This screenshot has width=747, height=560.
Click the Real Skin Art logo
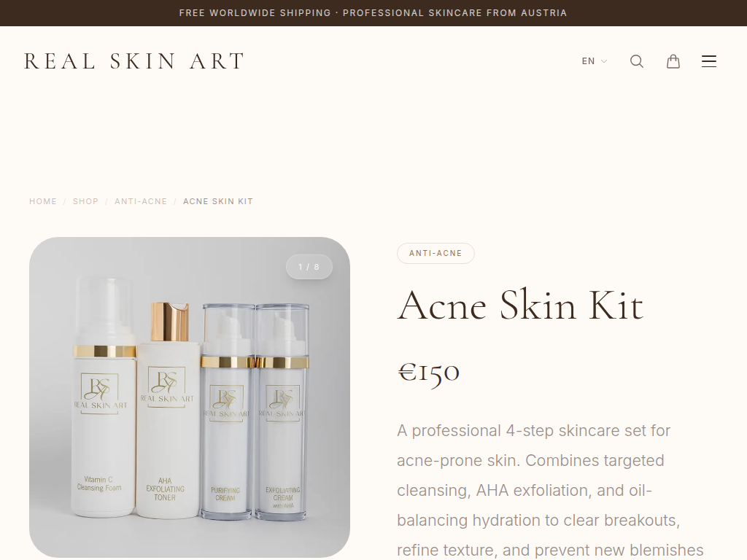(134, 61)
